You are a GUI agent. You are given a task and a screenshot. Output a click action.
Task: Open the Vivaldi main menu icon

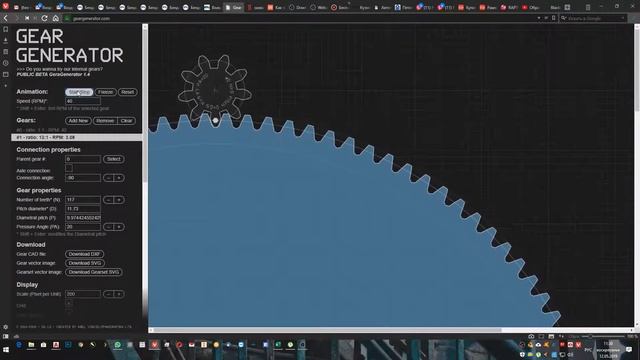(5, 6)
